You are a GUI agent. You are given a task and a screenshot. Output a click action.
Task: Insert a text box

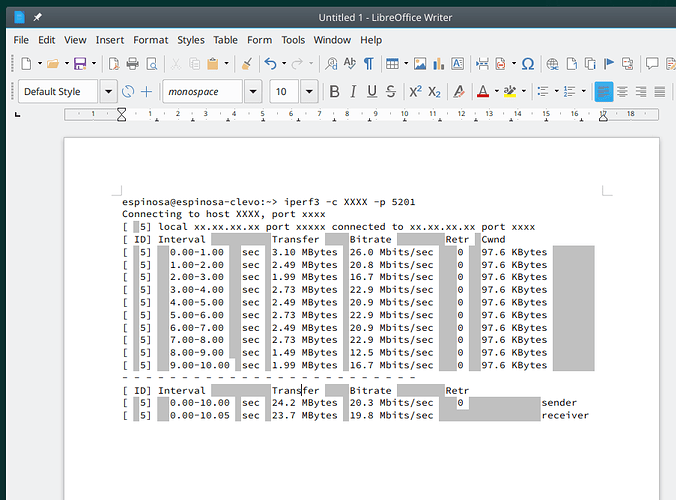pos(457,64)
